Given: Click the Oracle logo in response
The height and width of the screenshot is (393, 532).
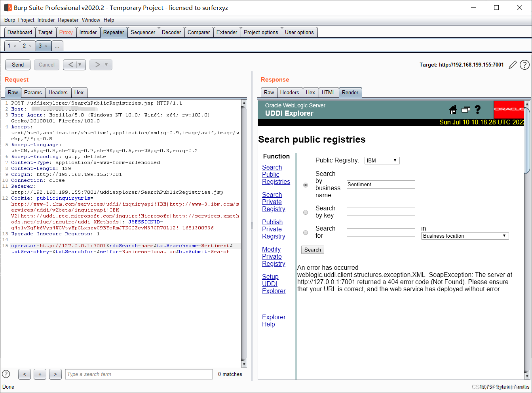Looking at the screenshot, I should (x=509, y=109).
